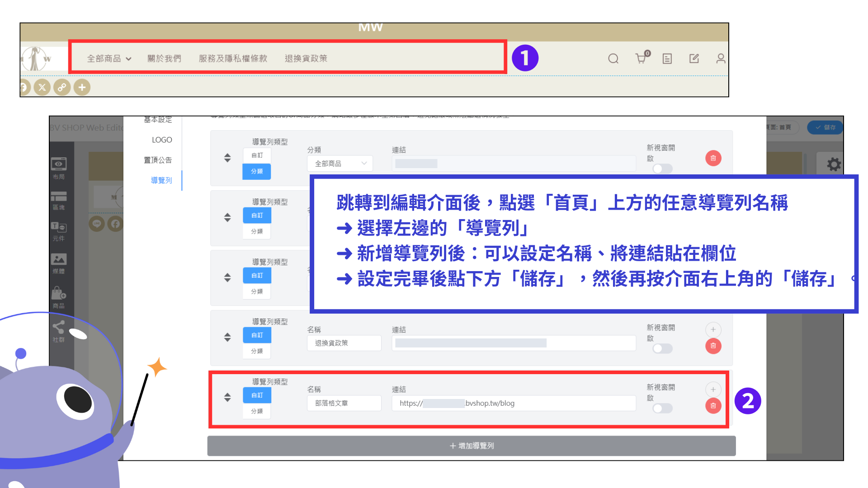Toggle 新視窗開啟 for 退換貨政策 row
868x488 pixels.
pyautogui.click(x=662, y=348)
